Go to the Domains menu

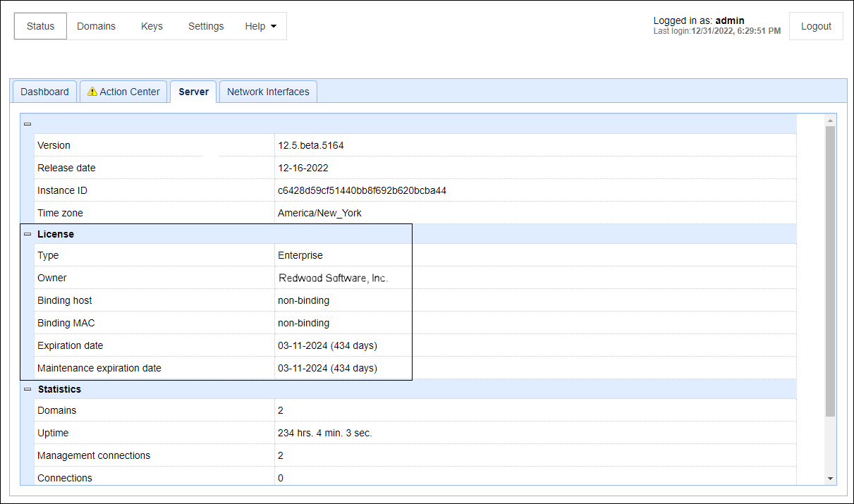point(96,26)
